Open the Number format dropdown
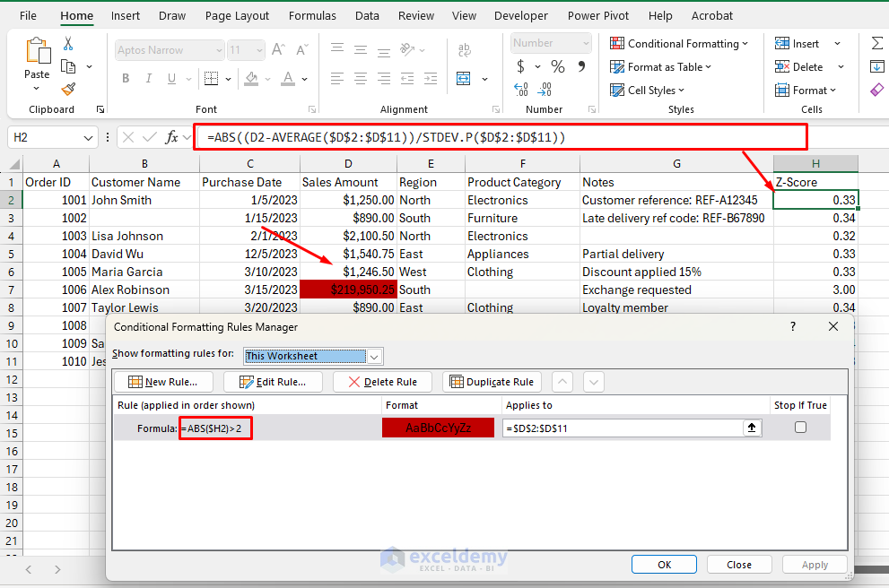 pos(587,43)
